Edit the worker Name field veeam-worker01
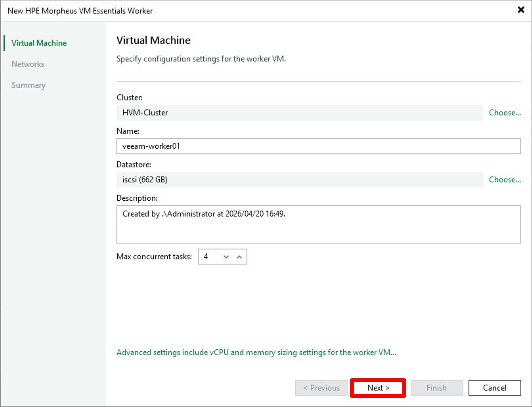 click(x=319, y=146)
